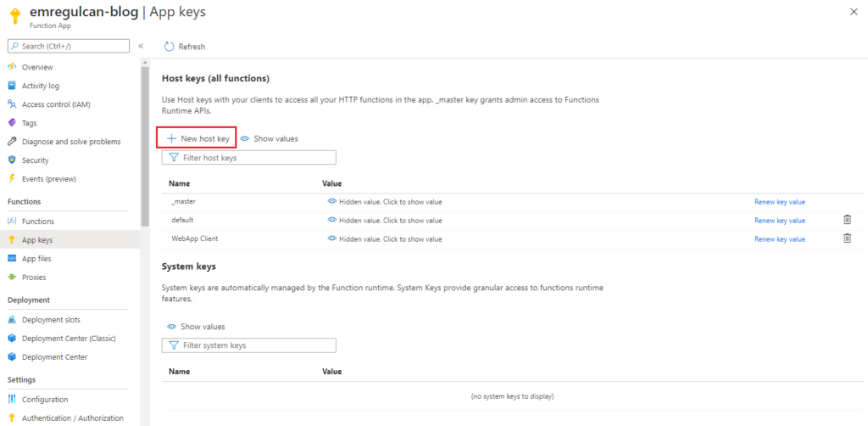Click the filter funnel in host keys
Viewport: 868px width, 426px height.
(x=173, y=158)
